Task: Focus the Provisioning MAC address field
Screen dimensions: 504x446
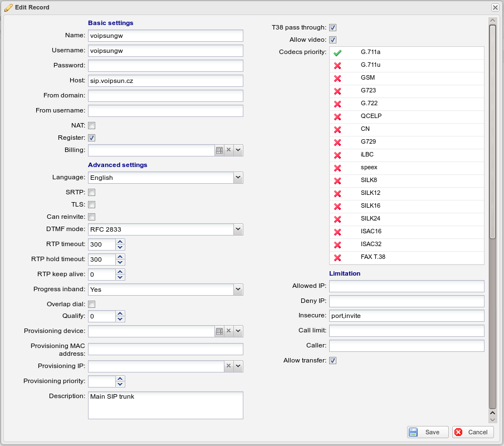Action: click(x=165, y=349)
